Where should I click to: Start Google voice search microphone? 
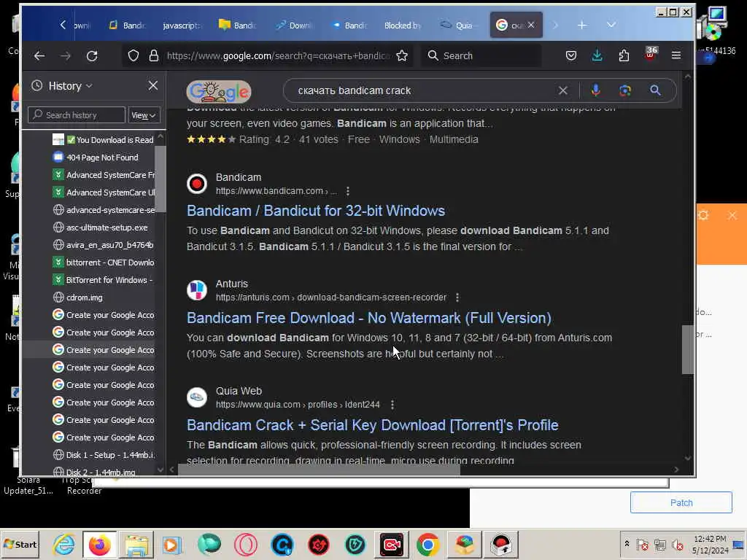click(595, 90)
